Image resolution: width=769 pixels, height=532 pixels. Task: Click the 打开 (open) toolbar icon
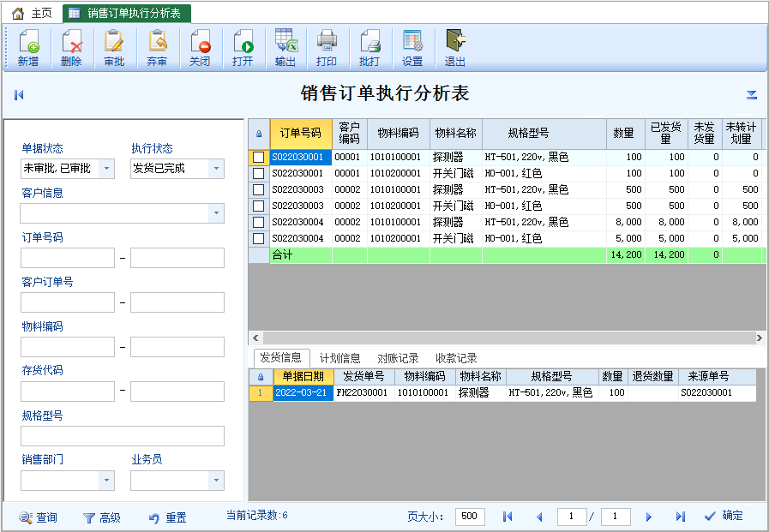(x=243, y=48)
